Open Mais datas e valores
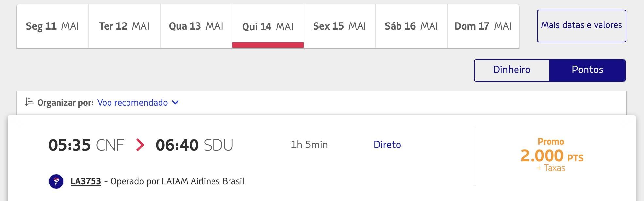Image resolution: width=644 pixels, height=201 pixels. (x=582, y=26)
